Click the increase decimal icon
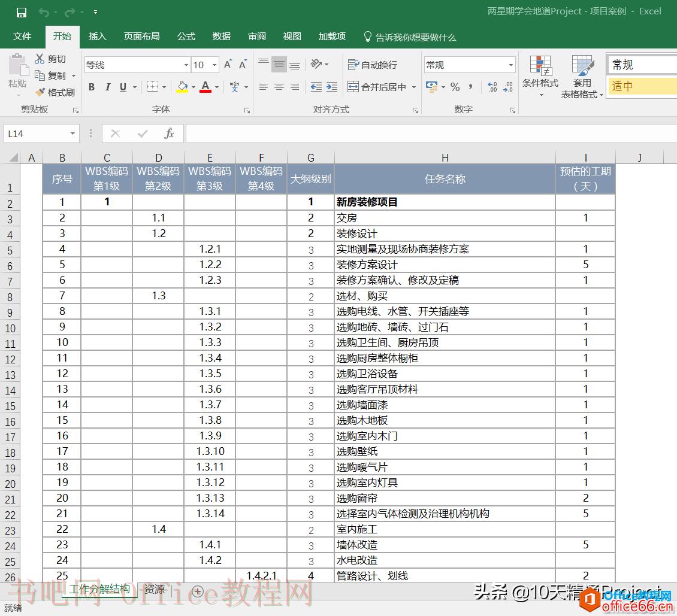Image resolution: width=677 pixels, height=616 pixels. tap(492, 87)
